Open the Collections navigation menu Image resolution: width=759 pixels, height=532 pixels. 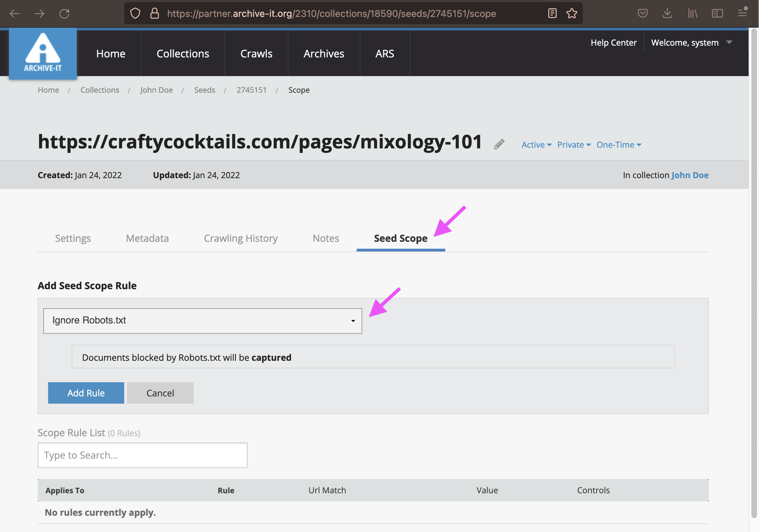pyautogui.click(x=183, y=54)
